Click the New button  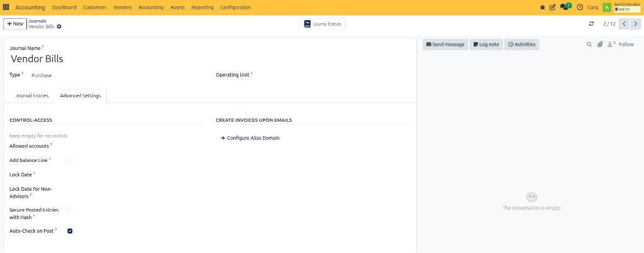tap(15, 24)
